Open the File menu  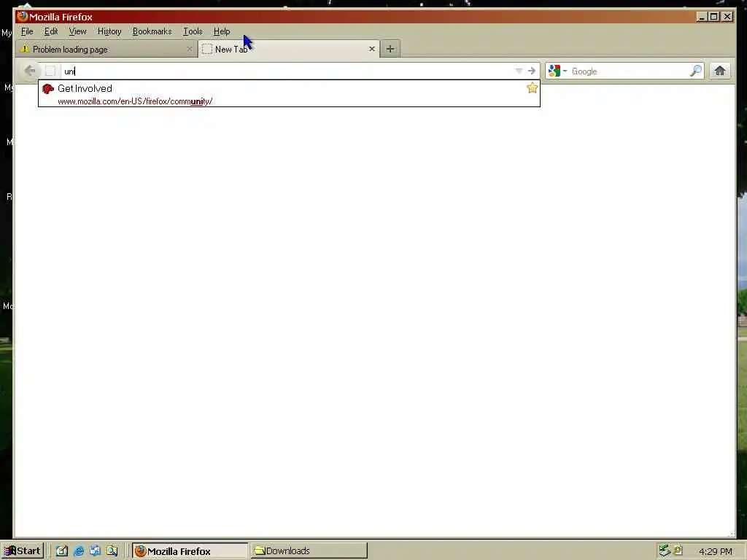click(x=27, y=31)
